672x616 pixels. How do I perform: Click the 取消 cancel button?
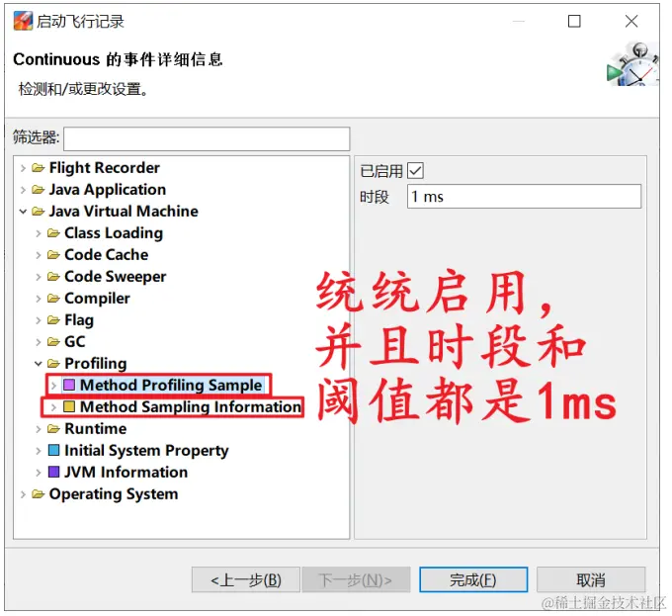(591, 579)
